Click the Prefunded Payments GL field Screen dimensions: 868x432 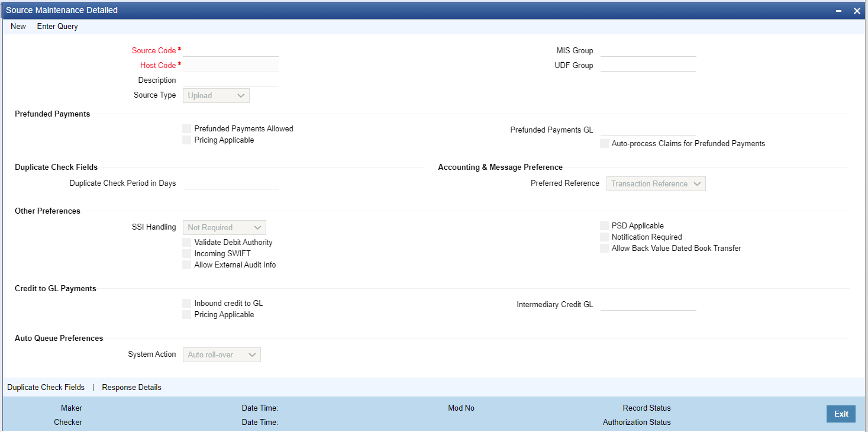[648, 130]
